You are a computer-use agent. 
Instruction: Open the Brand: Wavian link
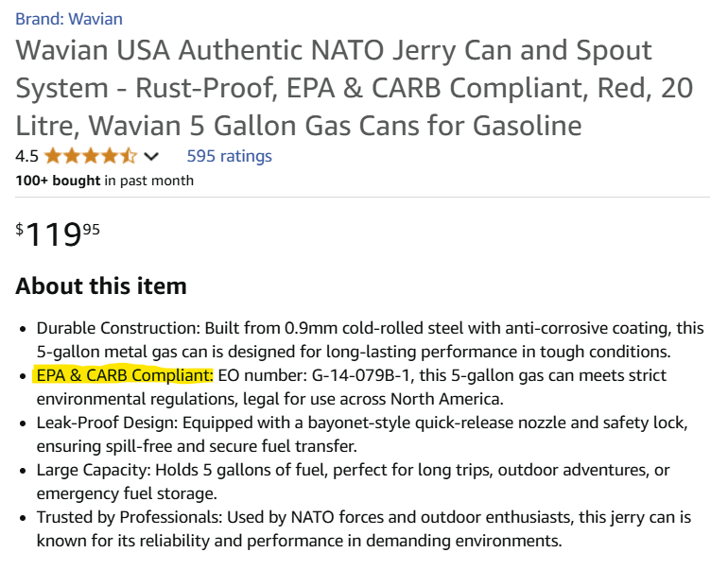click(69, 19)
